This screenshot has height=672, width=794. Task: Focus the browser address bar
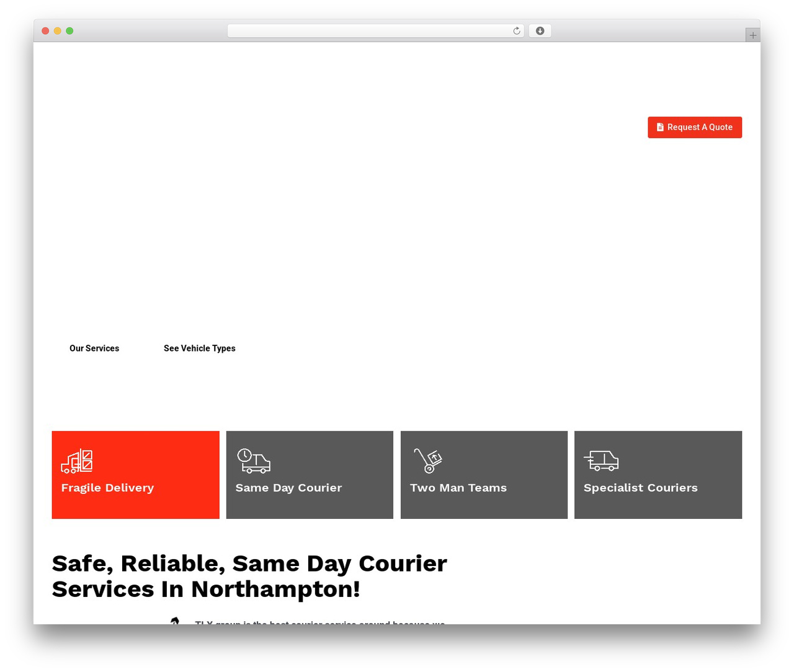(x=375, y=31)
